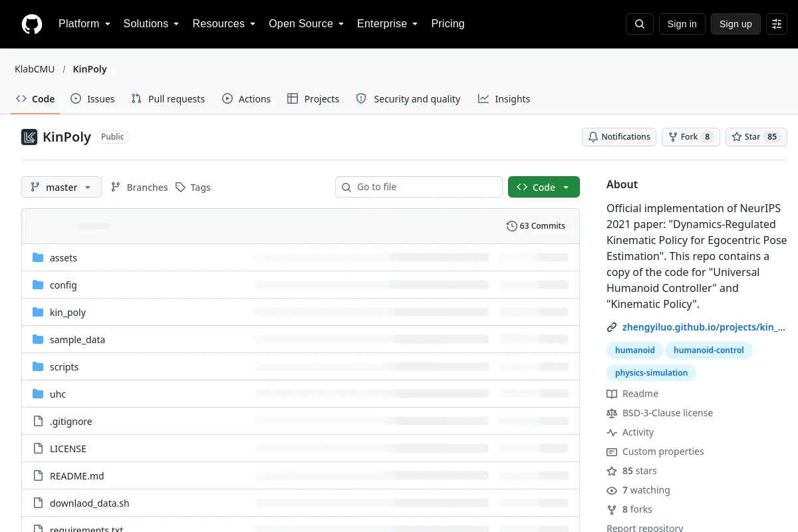
Task: Expand the Platform menu
Action: coord(84,24)
